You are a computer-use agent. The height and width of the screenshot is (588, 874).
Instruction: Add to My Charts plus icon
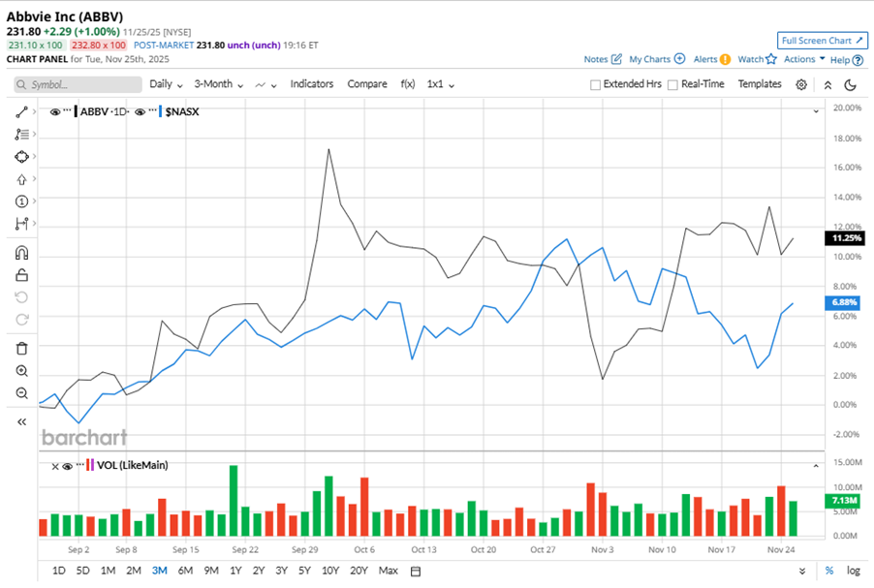click(679, 58)
